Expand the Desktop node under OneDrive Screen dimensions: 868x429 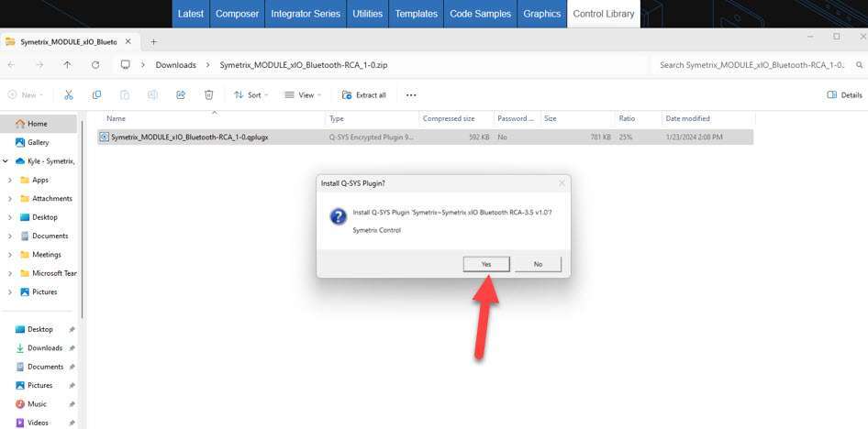coord(10,217)
